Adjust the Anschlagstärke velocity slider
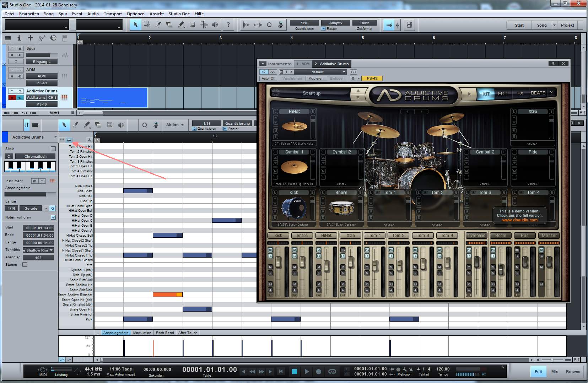 coord(30,194)
